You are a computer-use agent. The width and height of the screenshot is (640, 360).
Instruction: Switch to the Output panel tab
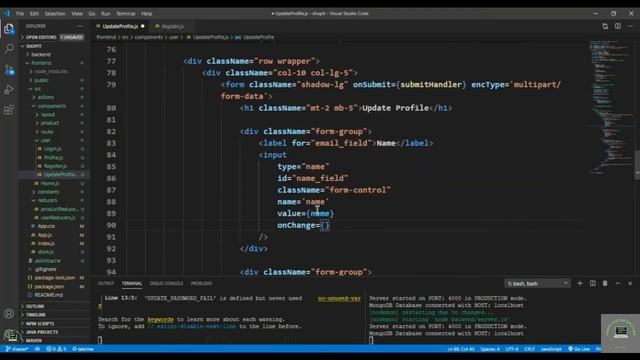[106, 283]
